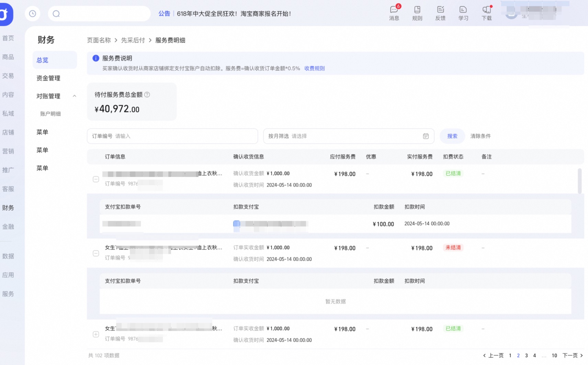Viewport: 588px width, 365px height.
Task: Go to 金融 in left sidebar
Action: [8, 226]
